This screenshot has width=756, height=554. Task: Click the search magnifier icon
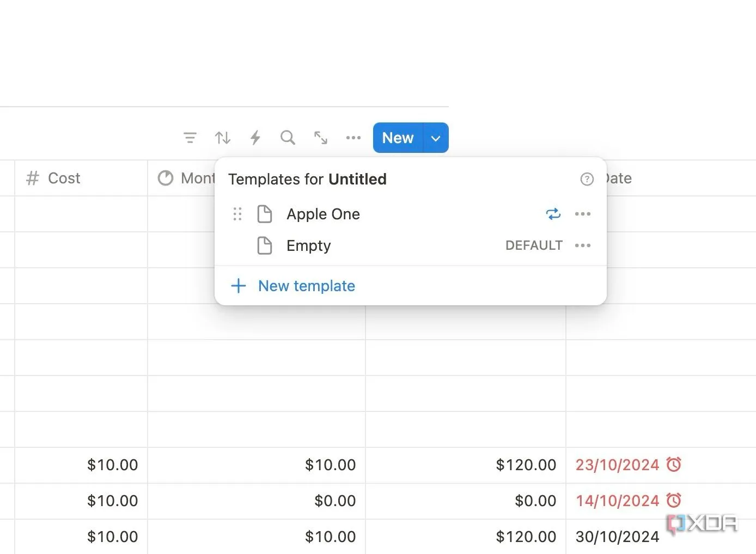(x=288, y=138)
